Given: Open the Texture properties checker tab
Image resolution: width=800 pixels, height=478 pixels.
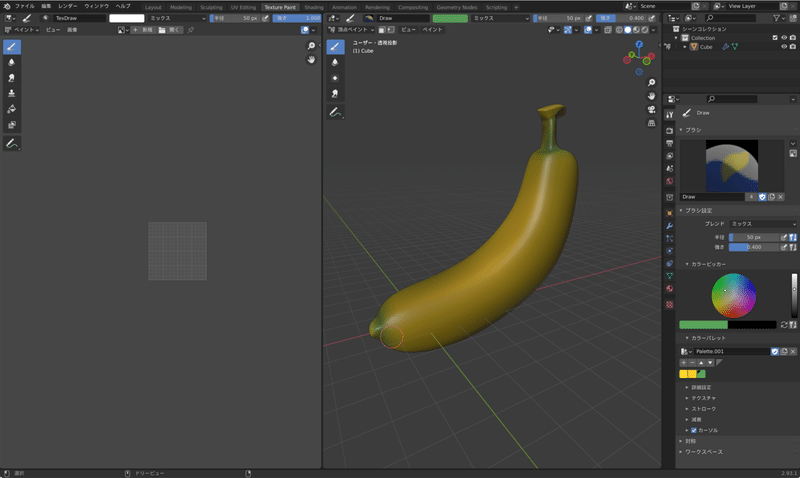Looking at the screenshot, I should coord(669,305).
